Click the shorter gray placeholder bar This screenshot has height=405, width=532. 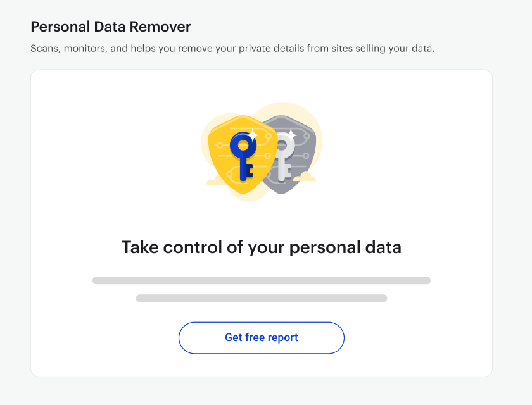click(x=261, y=298)
